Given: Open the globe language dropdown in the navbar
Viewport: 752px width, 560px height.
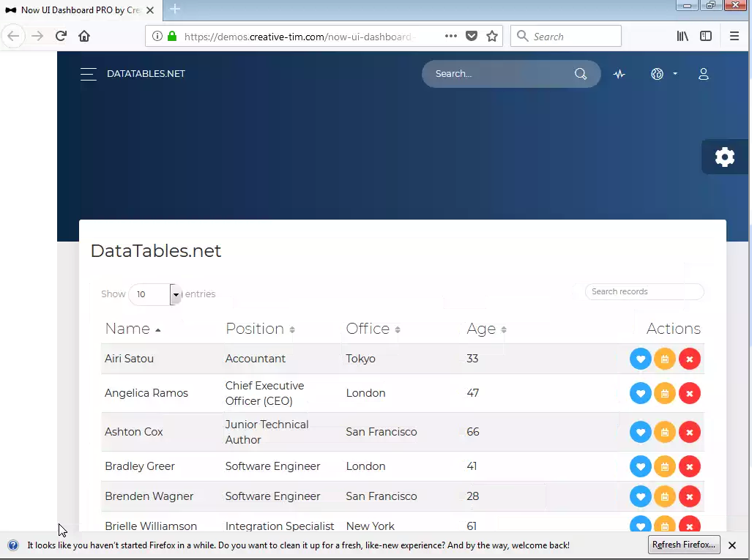Looking at the screenshot, I should tap(658, 74).
